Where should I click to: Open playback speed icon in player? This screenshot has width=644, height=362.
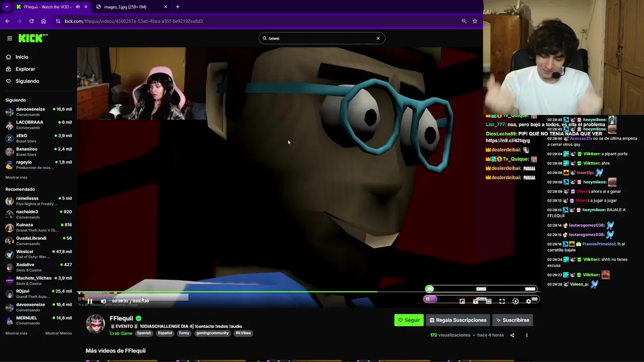(x=515, y=301)
